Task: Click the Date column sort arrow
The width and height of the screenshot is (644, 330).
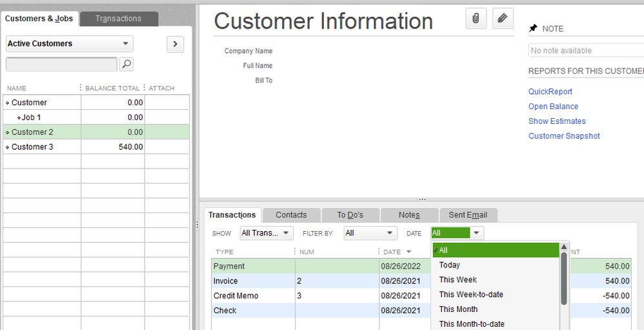Action: tap(408, 252)
